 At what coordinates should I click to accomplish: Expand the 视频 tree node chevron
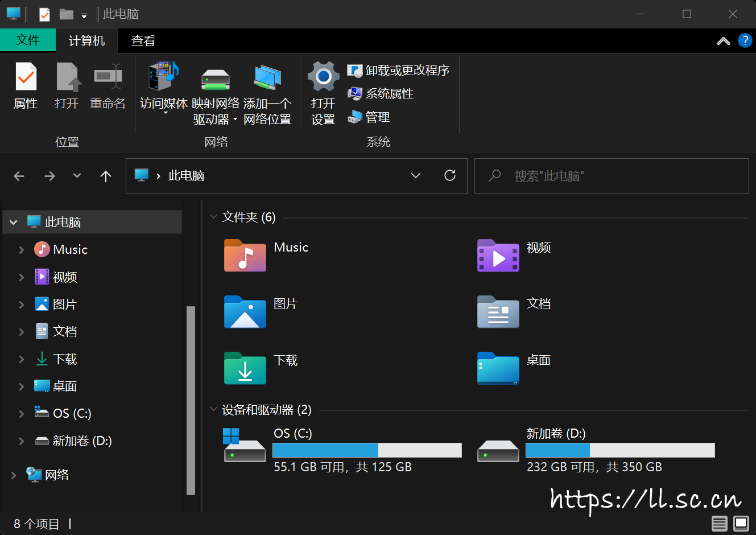pyautogui.click(x=22, y=277)
